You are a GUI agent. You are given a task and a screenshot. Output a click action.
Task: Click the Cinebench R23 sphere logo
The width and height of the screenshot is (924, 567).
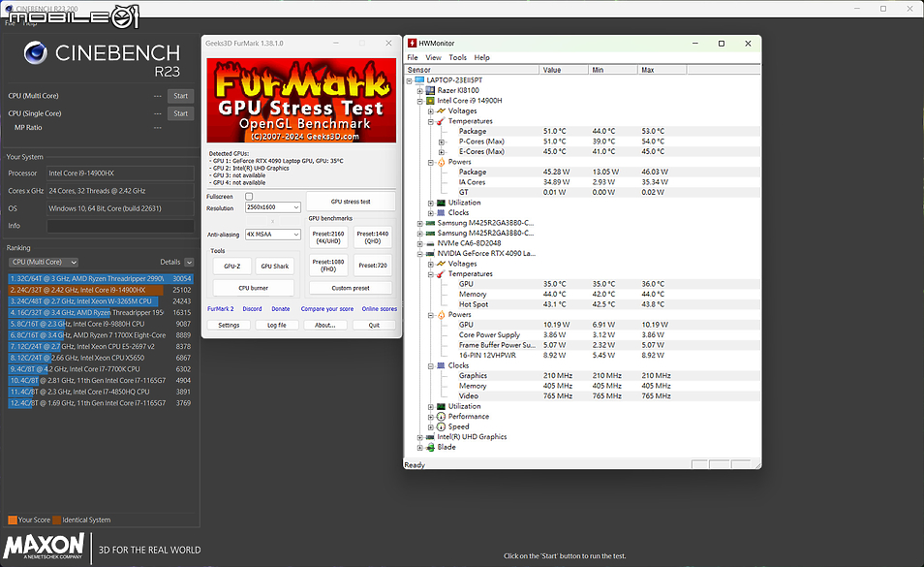[x=36, y=53]
